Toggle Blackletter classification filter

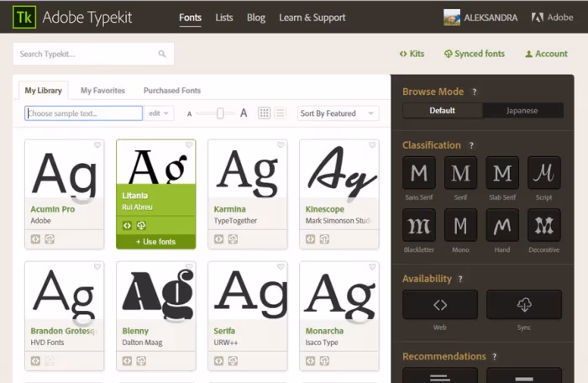[x=419, y=225]
